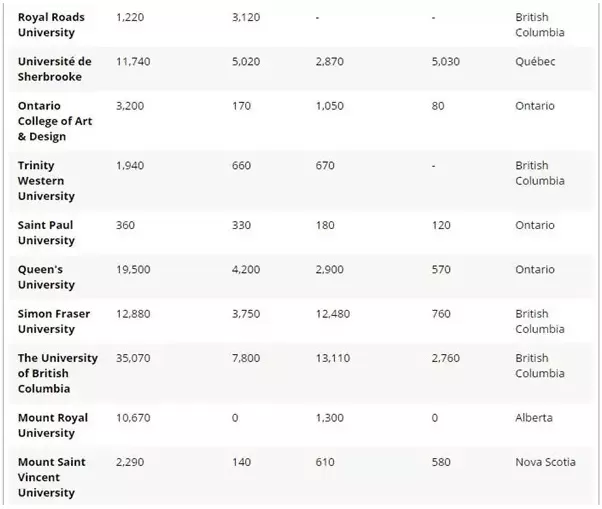Click the Nova Scotia province cell
The image size is (602, 509).
pyautogui.click(x=545, y=462)
